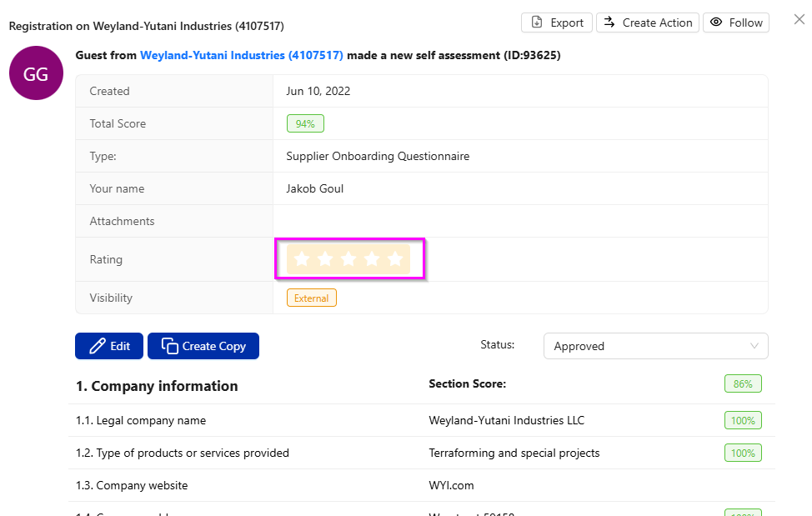Image resolution: width=812 pixels, height=516 pixels.
Task: Select Supplier Onboarding Questionnaire type text
Action: 378,157
